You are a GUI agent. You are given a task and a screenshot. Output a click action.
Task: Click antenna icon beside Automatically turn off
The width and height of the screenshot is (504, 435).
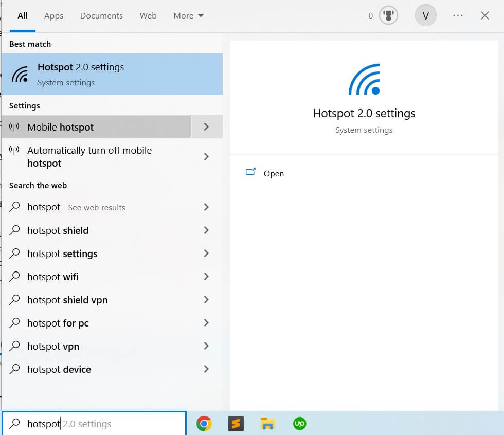coord(14,150)
